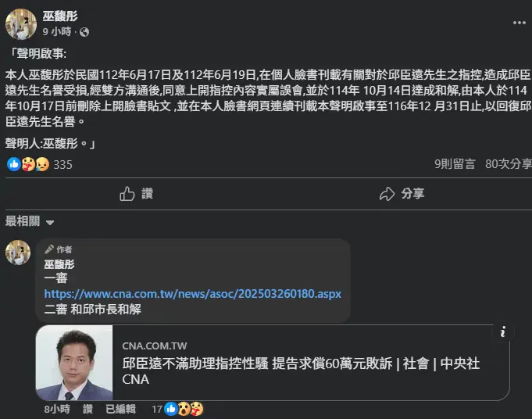The width and height of the screenshot is (532, 419).
Task: Click the thumbs-up 讚 icon under the post
Action: click(x=127, y=194)
